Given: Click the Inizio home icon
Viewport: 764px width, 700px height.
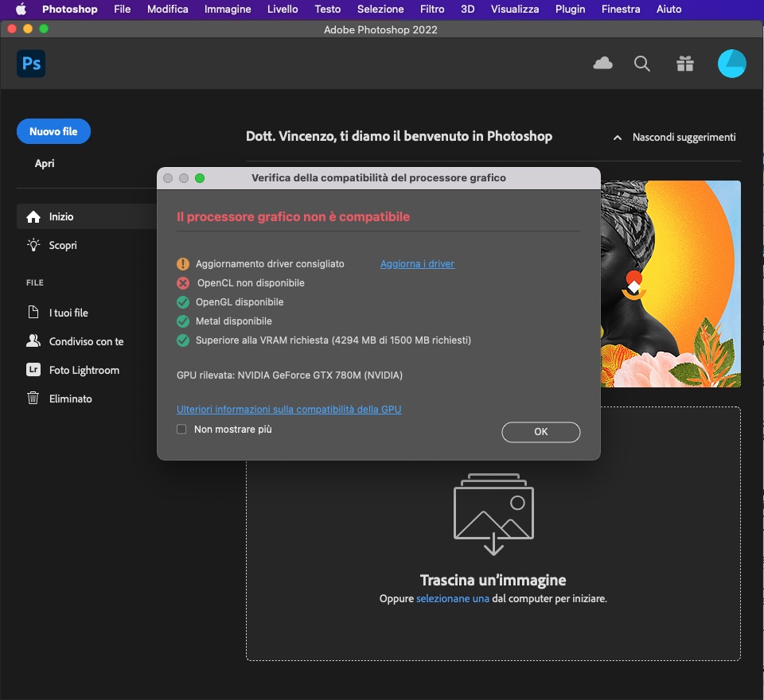Looking at the screenshot, I should (x=33, y=217).
